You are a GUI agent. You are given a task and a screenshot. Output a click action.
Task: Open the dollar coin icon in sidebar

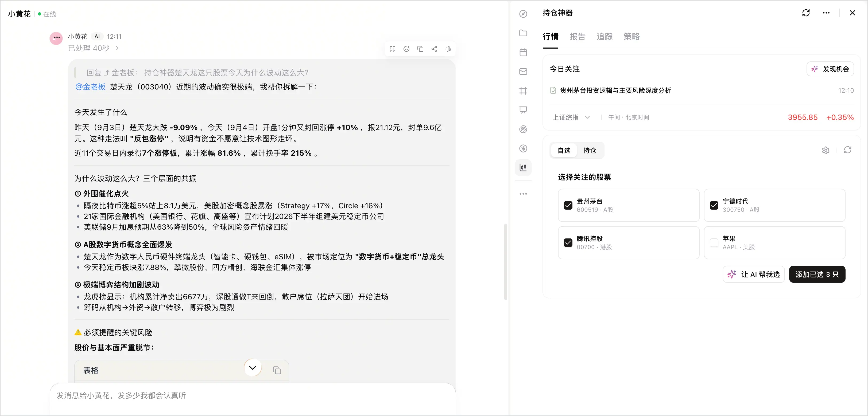tap(523, 148)
